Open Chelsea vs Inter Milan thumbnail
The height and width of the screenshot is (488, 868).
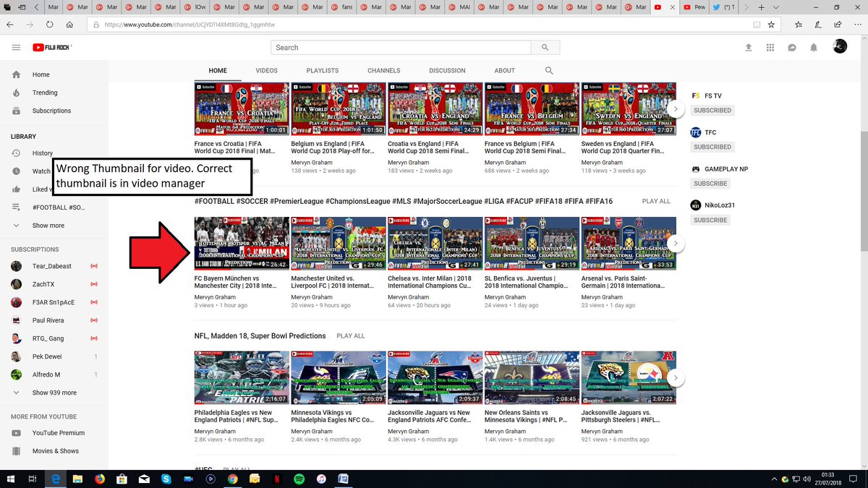[x=435, y=244]
